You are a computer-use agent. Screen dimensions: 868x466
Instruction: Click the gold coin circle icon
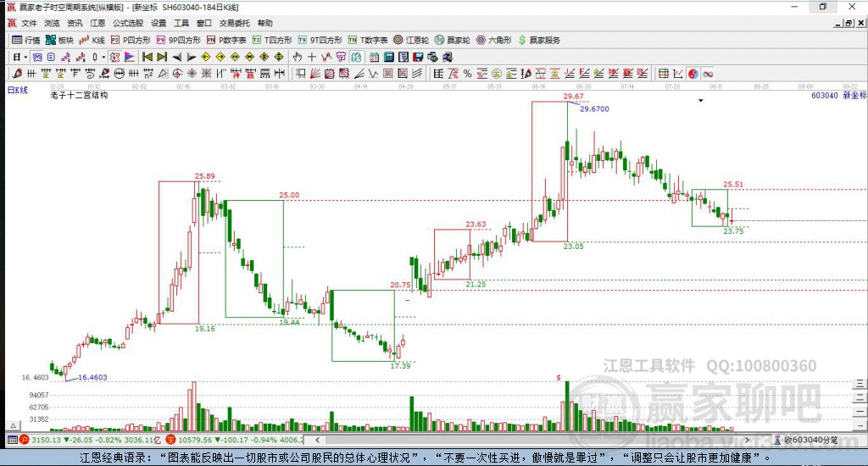497,74
